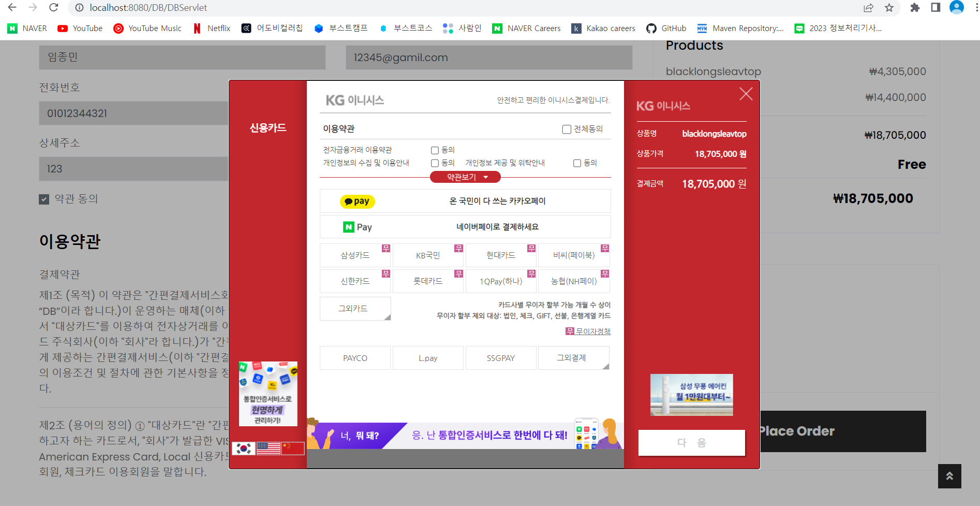Viewport: 980px width, 506px height.
Task: Pay with 네이버페이 option
Action: point(465,227)
